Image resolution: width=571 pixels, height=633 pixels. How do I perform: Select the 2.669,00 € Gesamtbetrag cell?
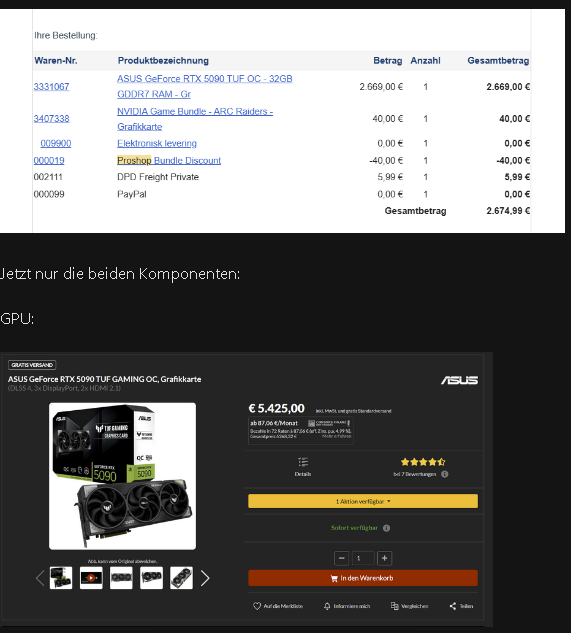(x=508, y=86)
